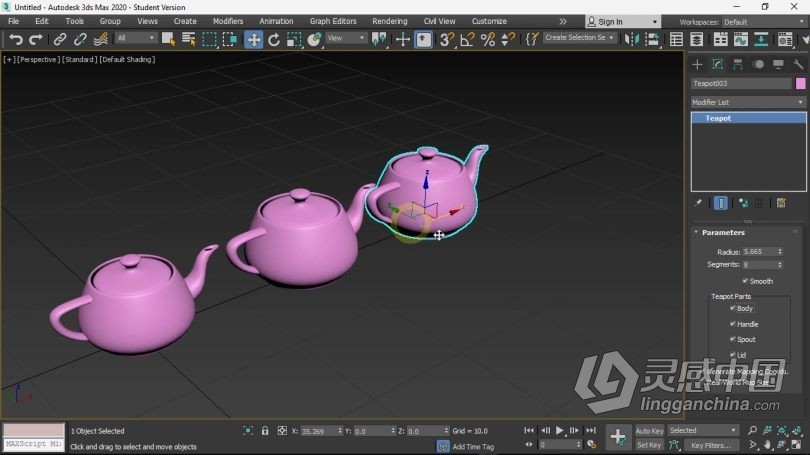The height and width of the screenshot is (455, 810).
Task: Toggle keyboard shortcut override
Action: pyautogui.click(x=424, y=39)
